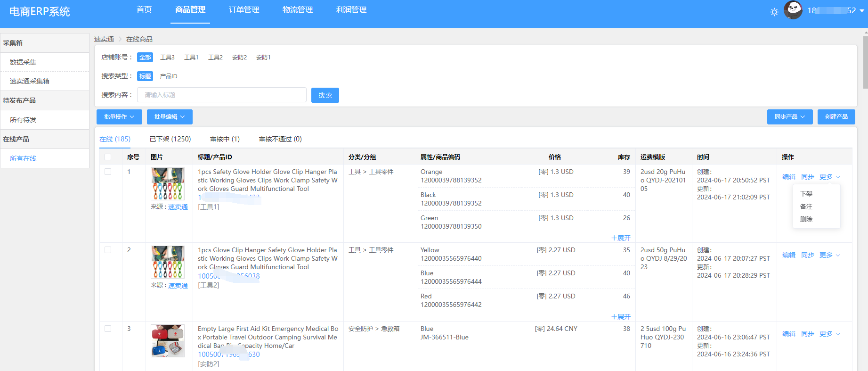Open 速卖通 source link in row 1
Viewport: 868px width, 371px height.
[x=178, y=207]
